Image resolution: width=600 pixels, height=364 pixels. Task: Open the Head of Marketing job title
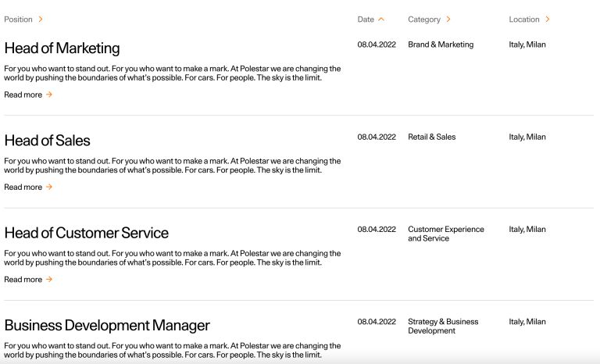point(62,48)
